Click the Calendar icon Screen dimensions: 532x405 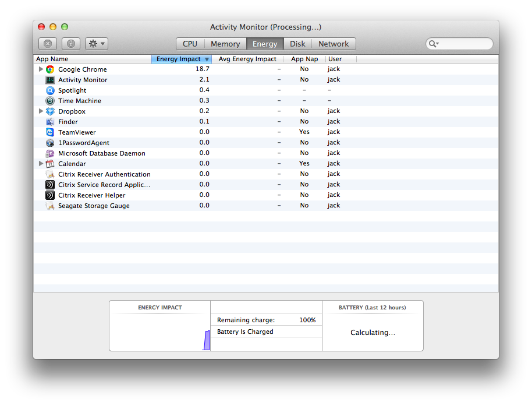click(x=50, y=164)
